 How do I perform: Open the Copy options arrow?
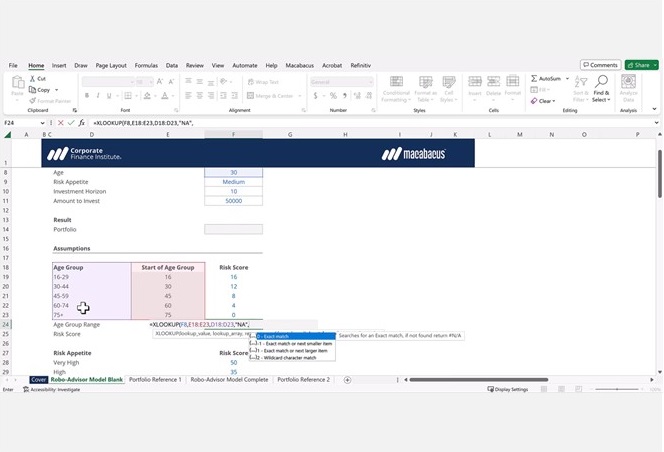click(x=56, y=90)
